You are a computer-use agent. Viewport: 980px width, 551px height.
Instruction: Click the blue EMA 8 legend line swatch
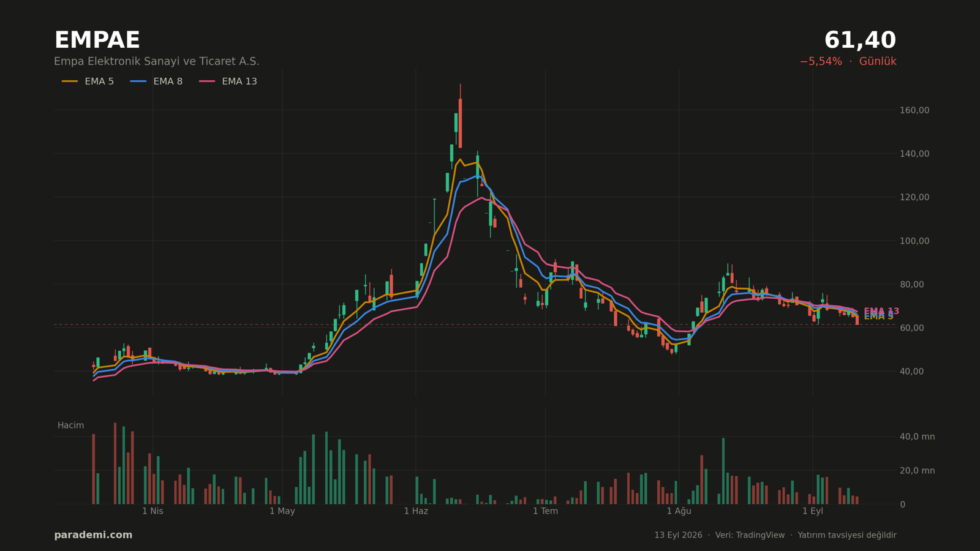[x=138, y=81]
